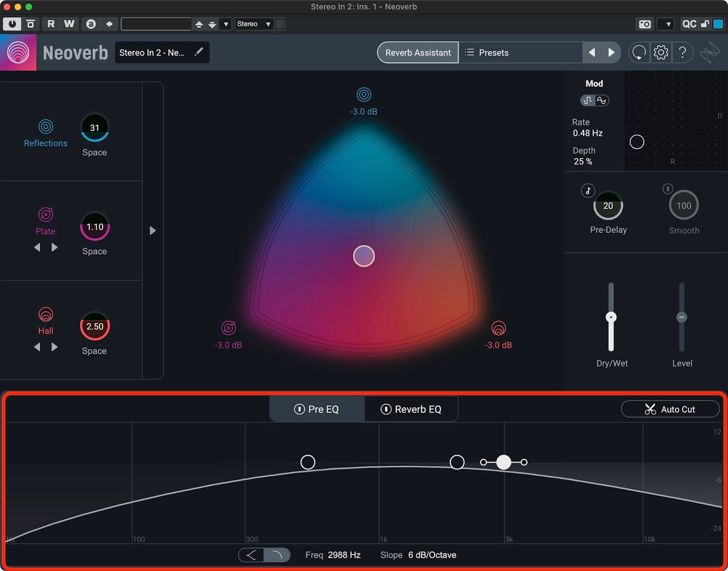Click the Plate engine icon in the left panel
The height and width of the screenshot is (571, 728).
45,214
